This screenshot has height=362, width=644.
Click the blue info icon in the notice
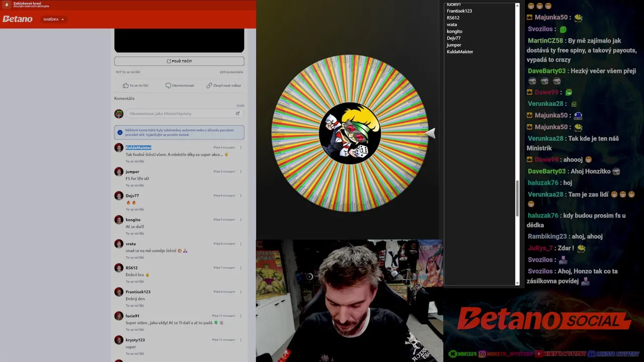coord(120,133)
